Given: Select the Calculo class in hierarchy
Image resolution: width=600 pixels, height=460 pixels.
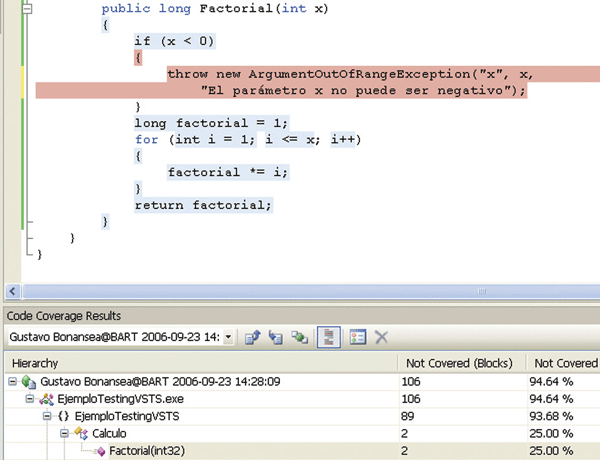Looking at the screenshot, I should pyautogui.click(x=110, y=434).
